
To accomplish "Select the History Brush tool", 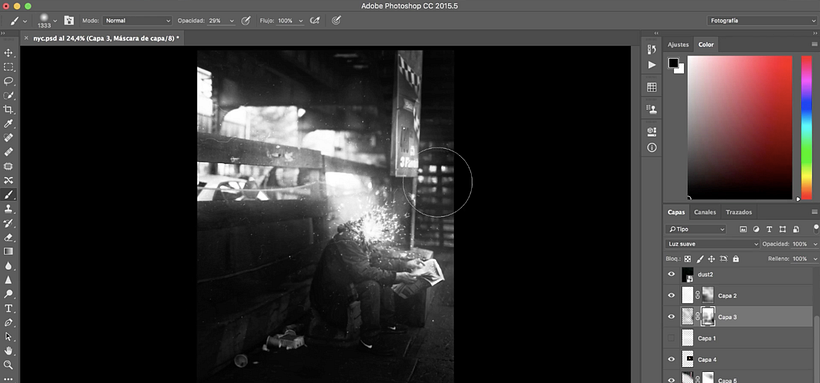I will click(x=8, y=223).
